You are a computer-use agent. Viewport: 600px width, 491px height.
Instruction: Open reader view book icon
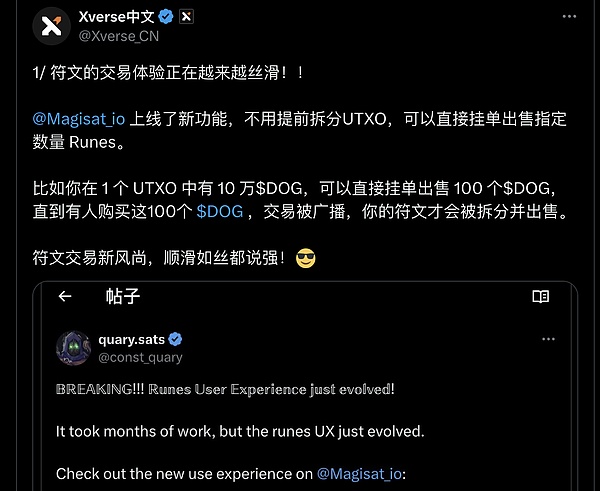541,296
